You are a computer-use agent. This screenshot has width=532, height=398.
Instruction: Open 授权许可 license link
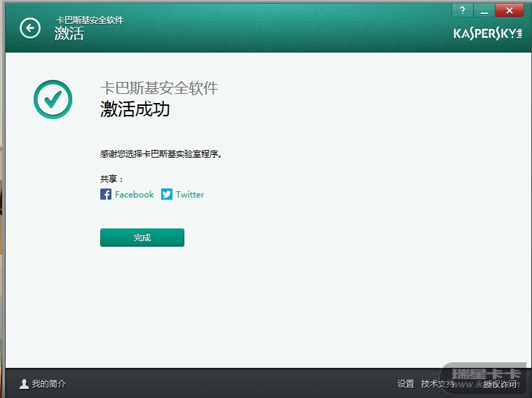click(x=500, y=384)
